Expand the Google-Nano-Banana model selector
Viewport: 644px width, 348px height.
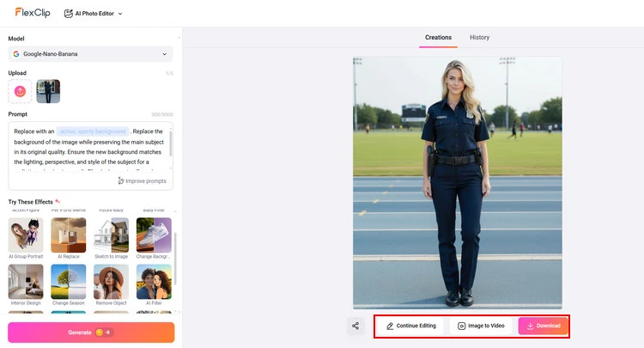pos(90,54)
